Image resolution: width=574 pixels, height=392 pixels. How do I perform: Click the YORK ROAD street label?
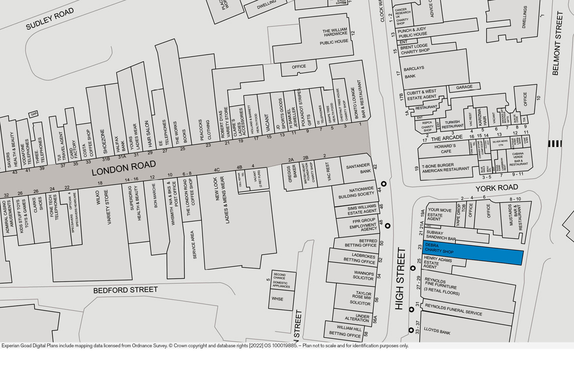[x=497, y=188]
